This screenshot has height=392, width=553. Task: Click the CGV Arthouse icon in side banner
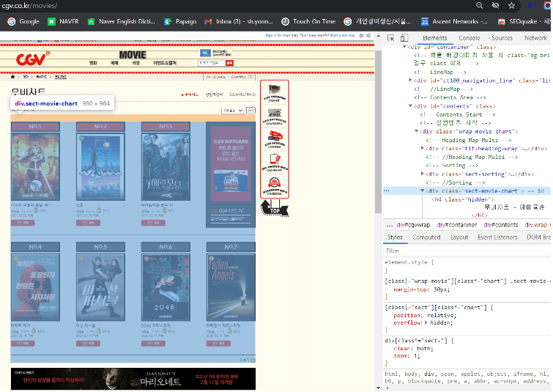275,117
